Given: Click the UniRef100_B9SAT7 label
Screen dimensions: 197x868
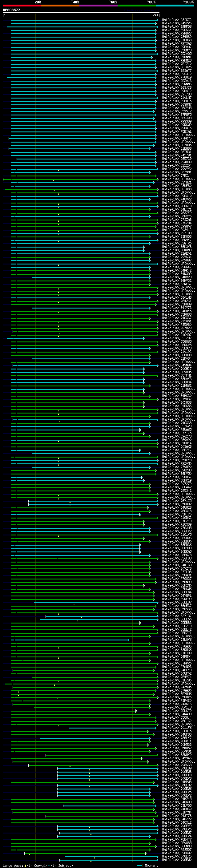Looking at the screenshot, I should (177, 71).
